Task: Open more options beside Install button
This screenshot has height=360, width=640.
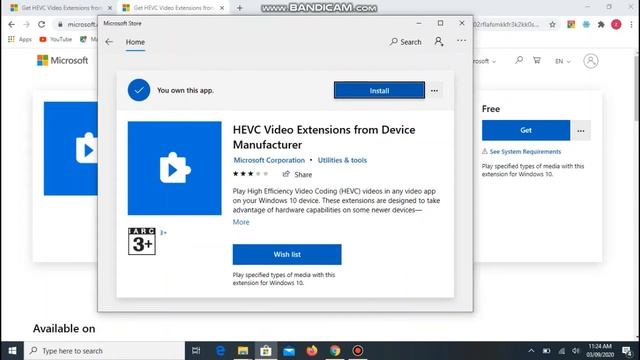Action: coord(435,91)
